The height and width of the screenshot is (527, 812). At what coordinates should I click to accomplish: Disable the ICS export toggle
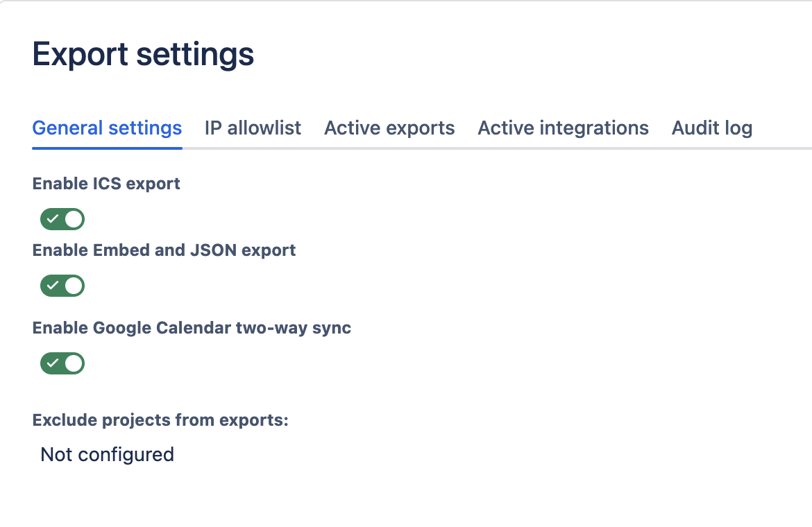click(x=62, y=220)
